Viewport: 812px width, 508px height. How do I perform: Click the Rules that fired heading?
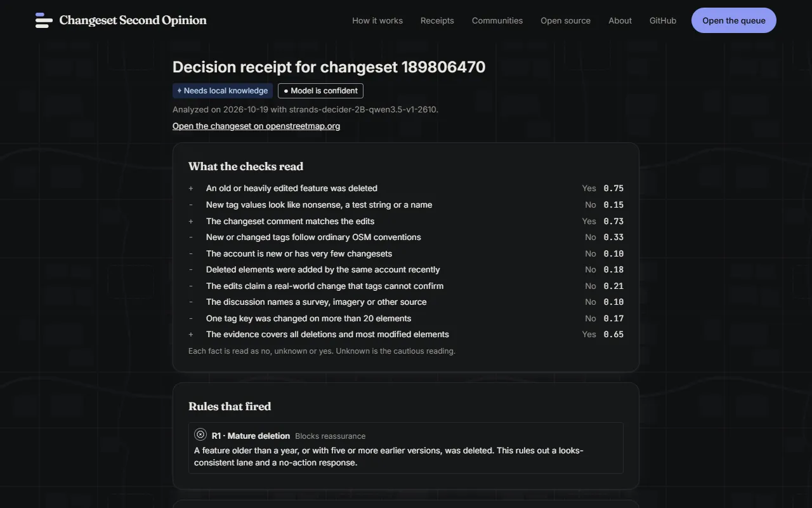point(230,406)
